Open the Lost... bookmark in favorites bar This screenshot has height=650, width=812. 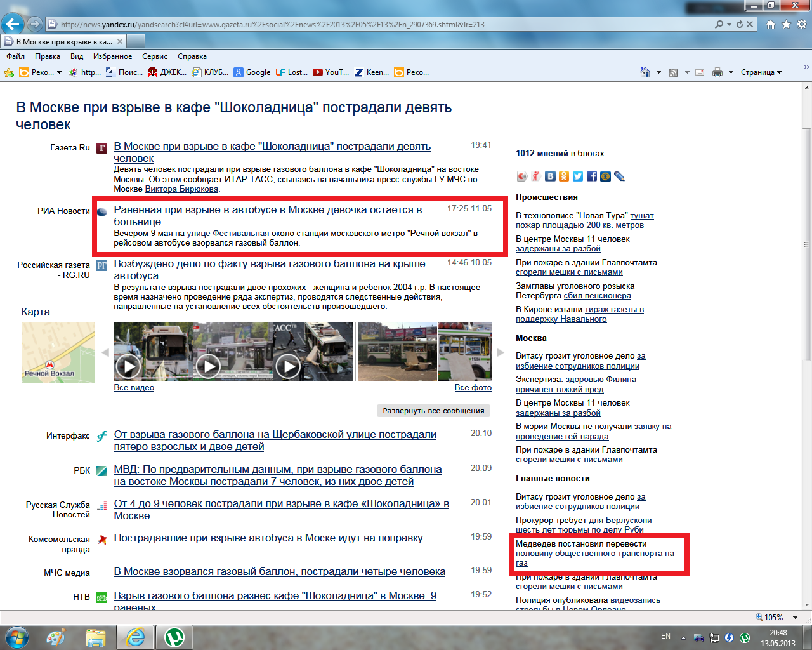[291, 72]
